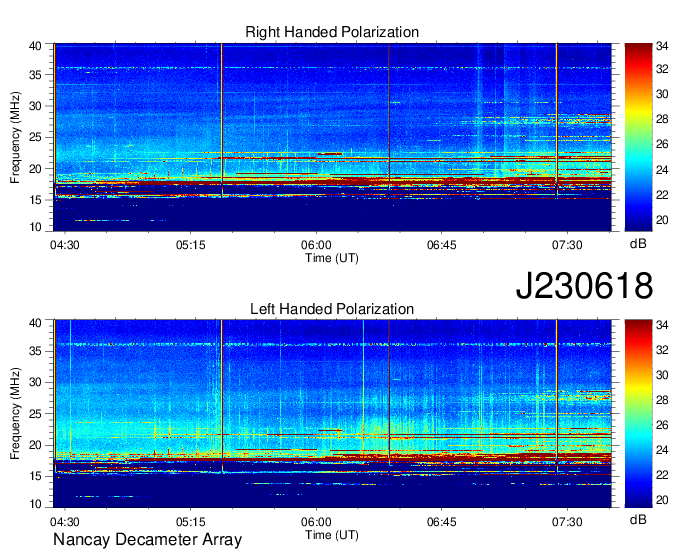680x552 pixels.
Task: Click the 10 frequency tick of the Left Handed plot
Action: (35, 503)
